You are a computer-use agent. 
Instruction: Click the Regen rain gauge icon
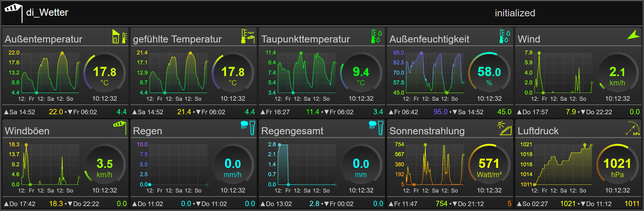[248, 128]
